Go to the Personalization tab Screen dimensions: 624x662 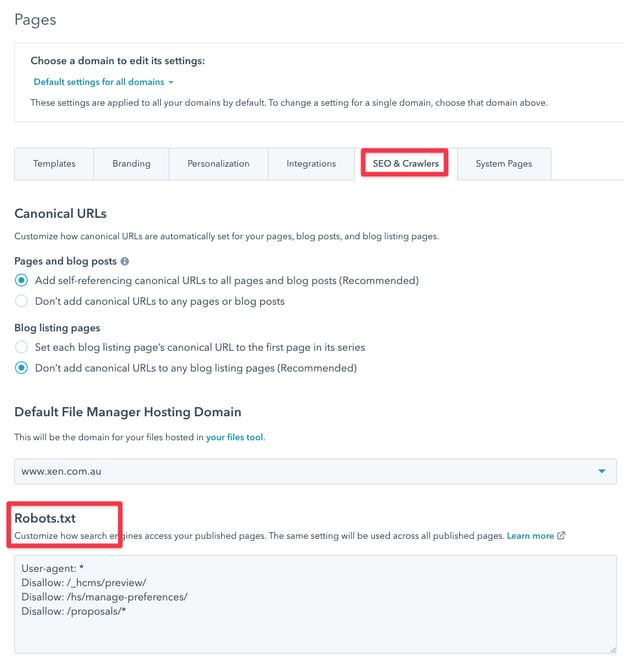tap(218, 164)
